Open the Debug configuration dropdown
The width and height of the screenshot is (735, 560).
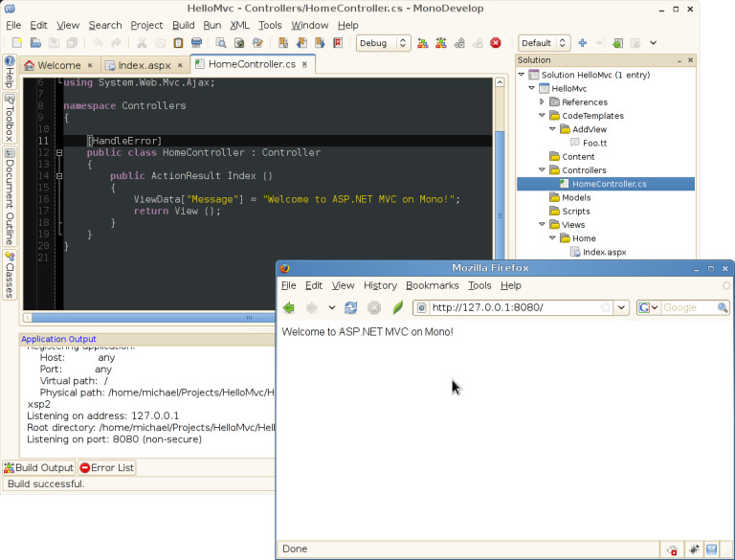(383, 43)
